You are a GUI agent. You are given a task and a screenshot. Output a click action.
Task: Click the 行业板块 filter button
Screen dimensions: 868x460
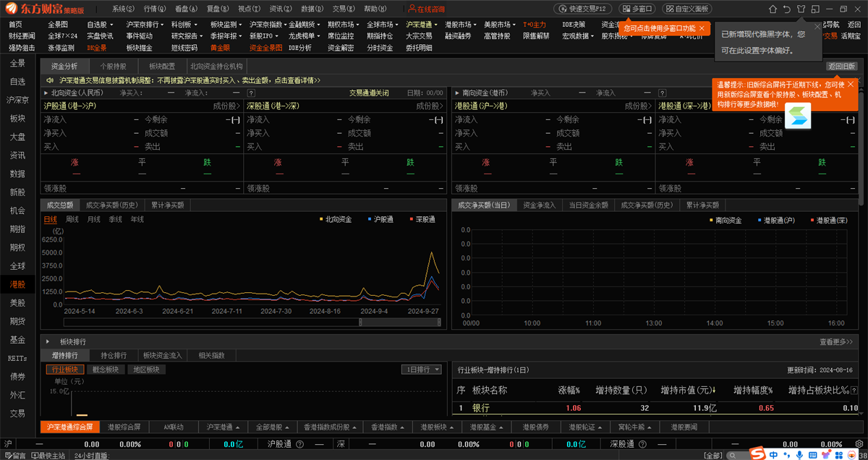point(66,370)
